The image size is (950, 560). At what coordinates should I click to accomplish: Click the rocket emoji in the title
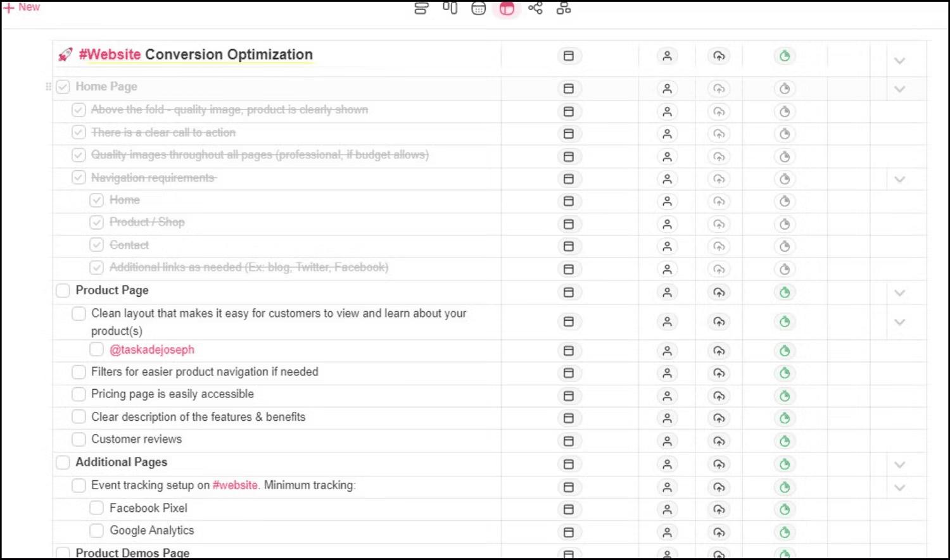point(65,54)
